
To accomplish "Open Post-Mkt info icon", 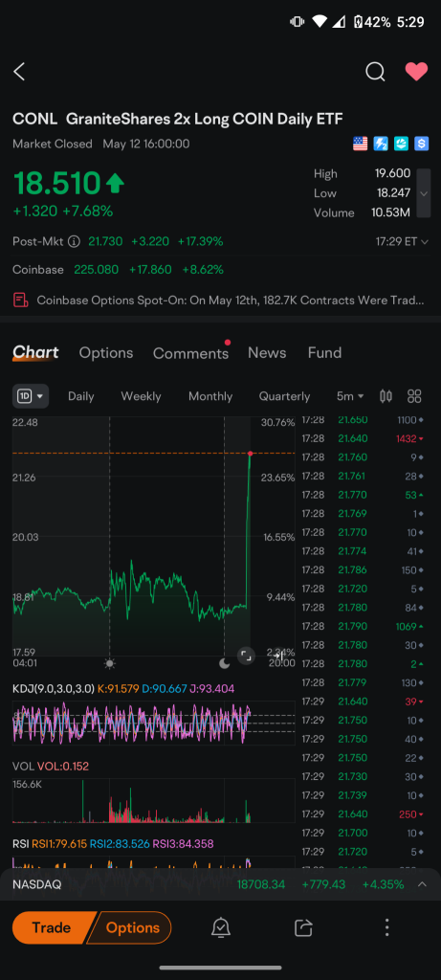I will coord(74,241).
